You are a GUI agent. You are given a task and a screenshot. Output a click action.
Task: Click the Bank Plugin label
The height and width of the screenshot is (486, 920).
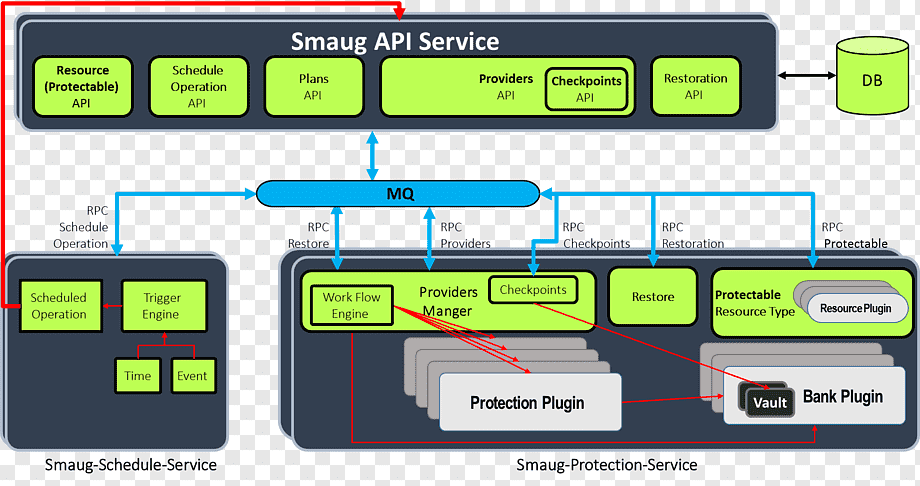(x=843, y=397)
